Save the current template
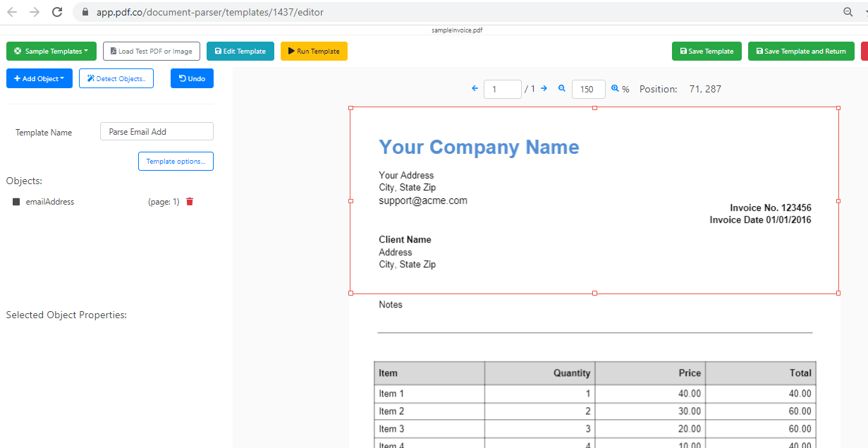Screen dimensions: 868x448 [707, 51]
